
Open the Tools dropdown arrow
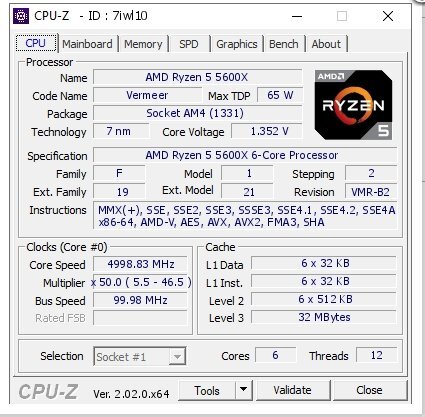click(244, 390)
